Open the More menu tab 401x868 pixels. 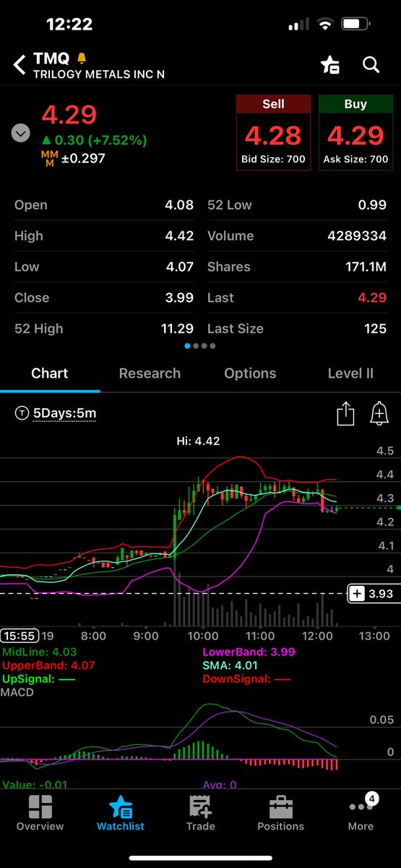(361, 814)
